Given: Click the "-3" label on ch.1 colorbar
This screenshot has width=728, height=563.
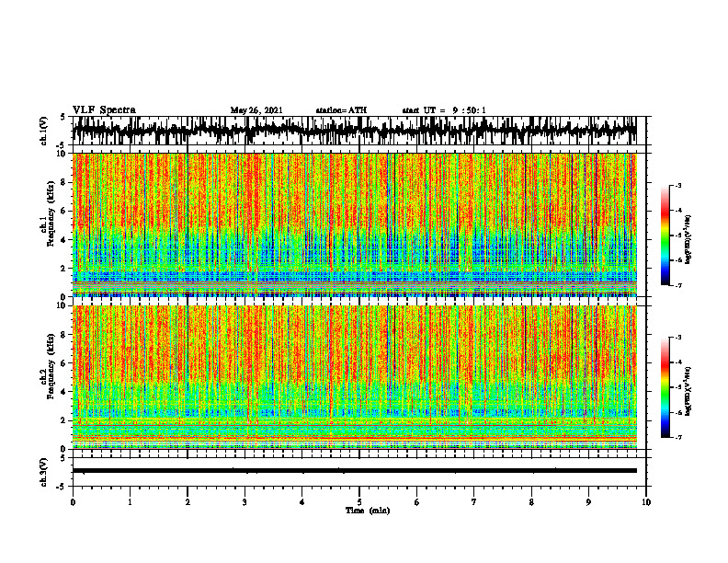Looking at the screenshot, I should [x=678, y=185].
